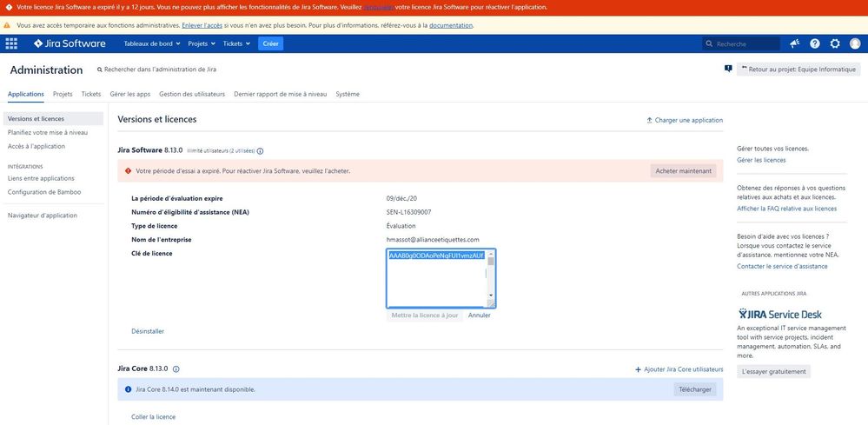Expand the Tickets dropdown menu

236,43
